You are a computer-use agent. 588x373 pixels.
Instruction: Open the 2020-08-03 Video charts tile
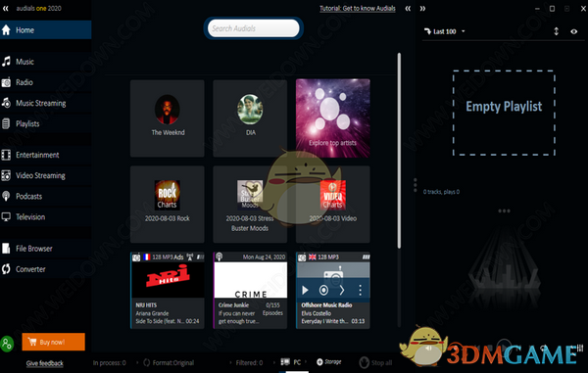point(333,204)
